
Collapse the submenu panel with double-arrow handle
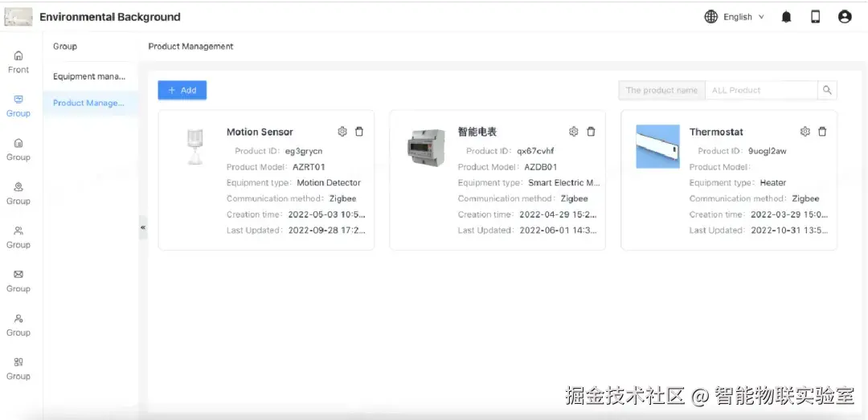click(143, 227)
